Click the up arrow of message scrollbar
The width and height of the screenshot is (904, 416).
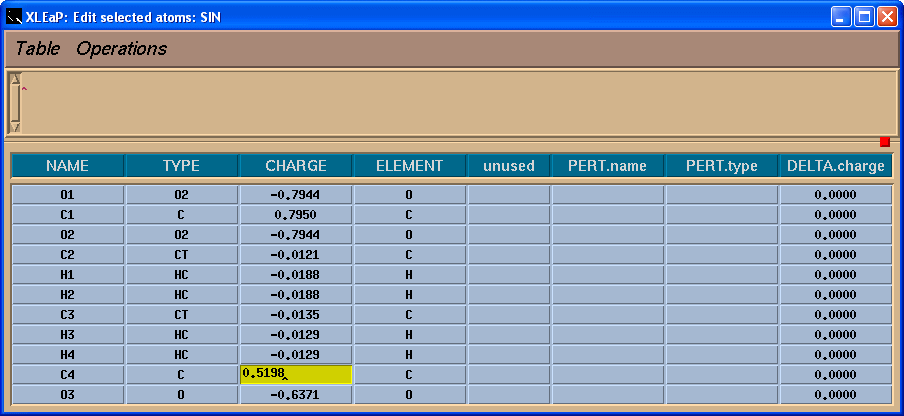point(16,78)
